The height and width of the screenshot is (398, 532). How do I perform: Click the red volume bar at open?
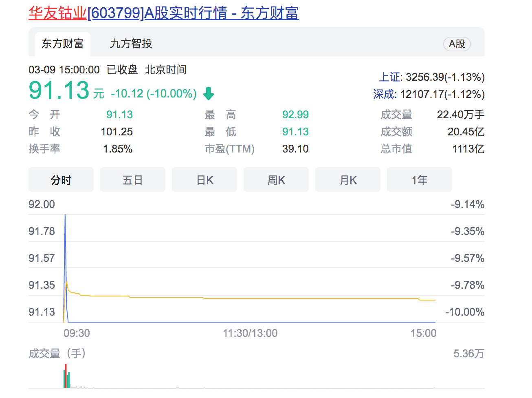[x=66, y=376]
